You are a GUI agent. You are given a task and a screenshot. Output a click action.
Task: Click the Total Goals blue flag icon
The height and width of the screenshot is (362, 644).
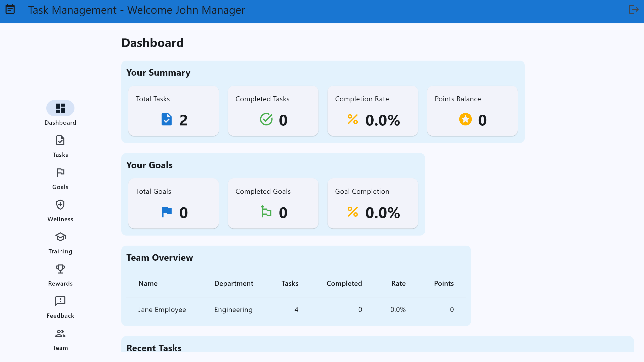167,212
